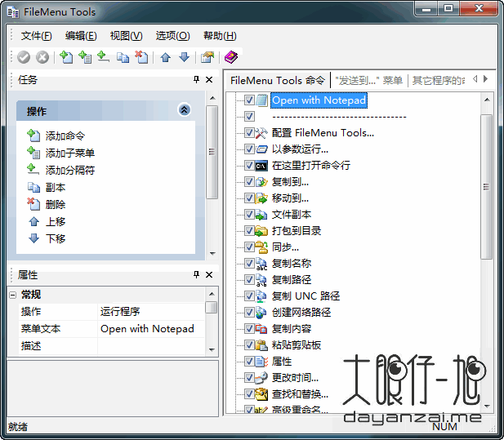Click the 删除 link in the task panel
This screenshot has width=504, height=440.
[56, 204]
